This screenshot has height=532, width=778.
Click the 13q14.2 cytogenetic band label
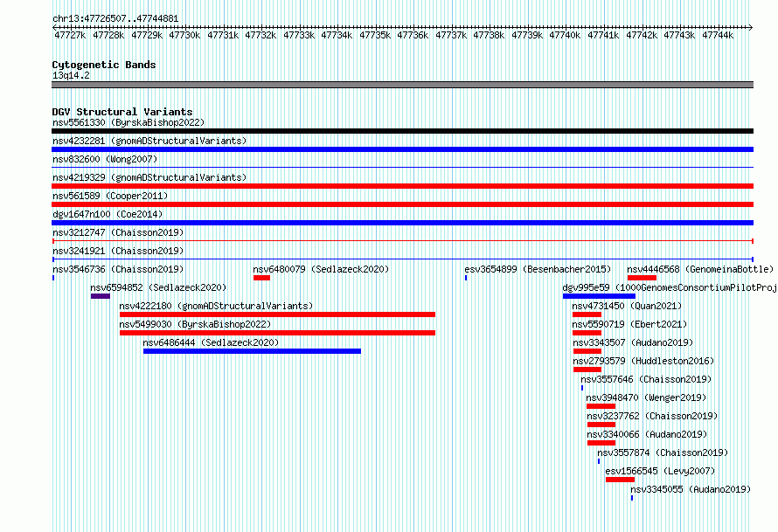[x=71, y=75]
